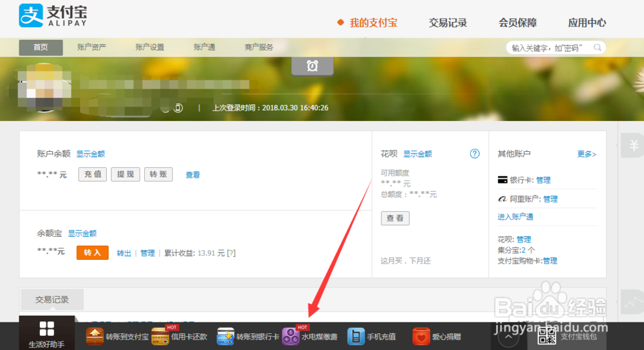The width and height of the screenshot is (644, 350).
Task: Show account balance amount (显示金额)
Action: 90,154
